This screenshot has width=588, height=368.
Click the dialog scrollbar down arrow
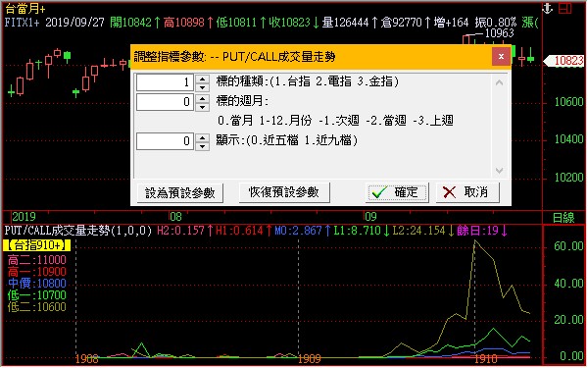(499, 171)
